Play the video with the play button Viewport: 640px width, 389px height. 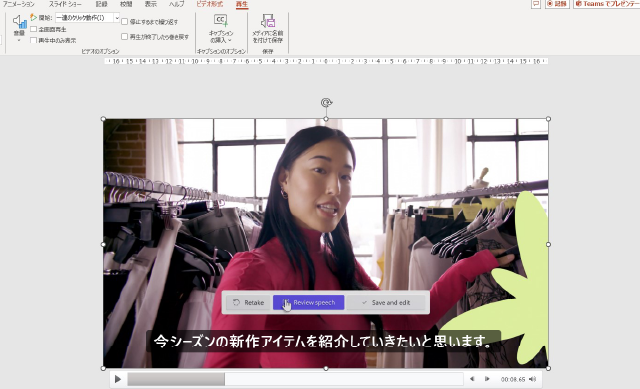tap(118, 379)
